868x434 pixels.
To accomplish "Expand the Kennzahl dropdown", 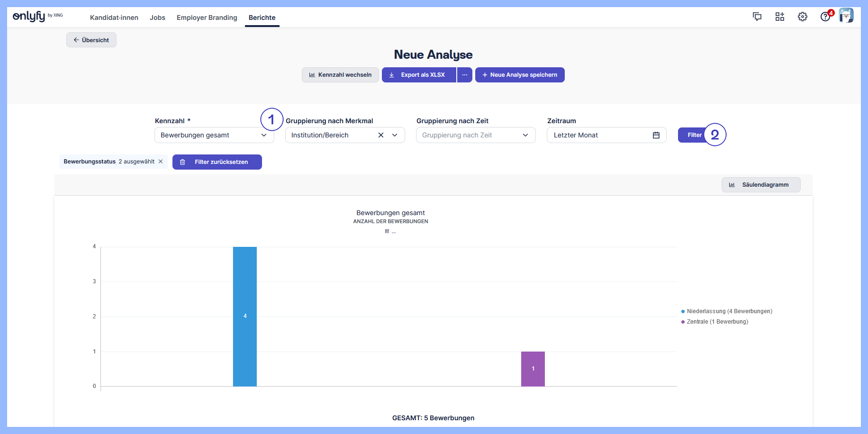I will pos(264,135).
